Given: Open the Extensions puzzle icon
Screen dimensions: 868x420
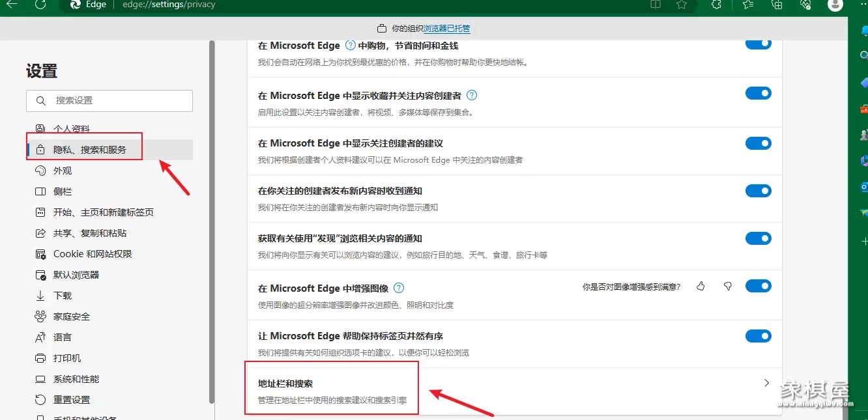Looking at the screenshot, I should [716, 5].
